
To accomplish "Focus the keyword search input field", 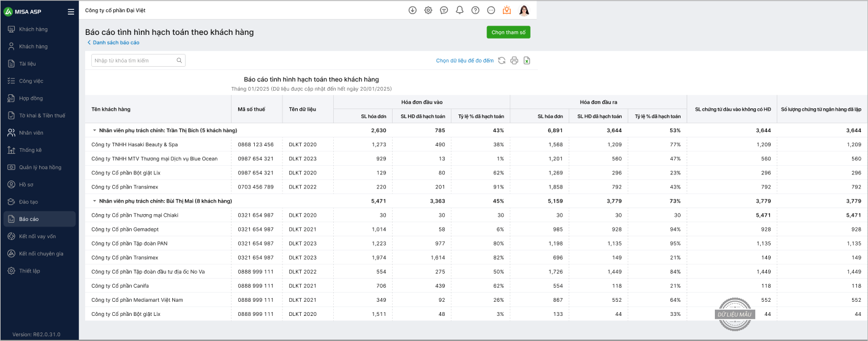I will pos(138,61).
